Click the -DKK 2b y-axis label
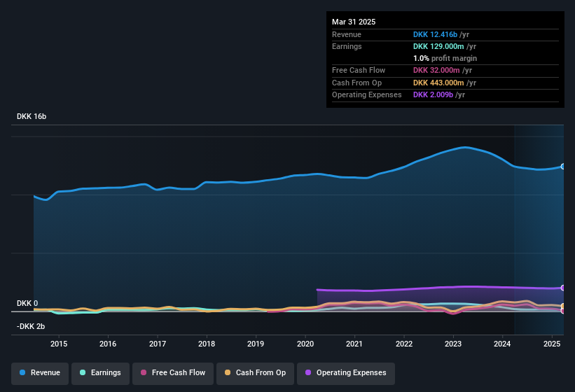 (31, 326)
